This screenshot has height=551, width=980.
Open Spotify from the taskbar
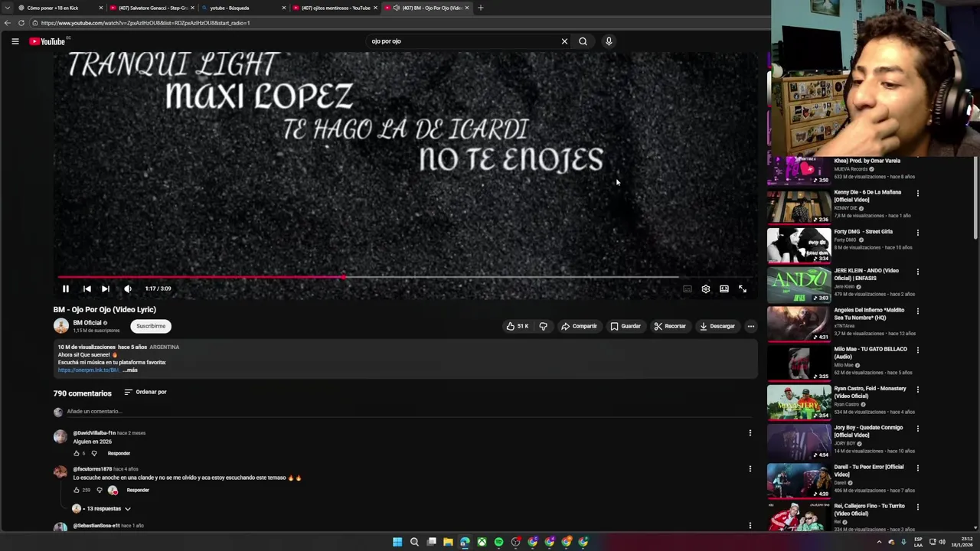[498, 542]
